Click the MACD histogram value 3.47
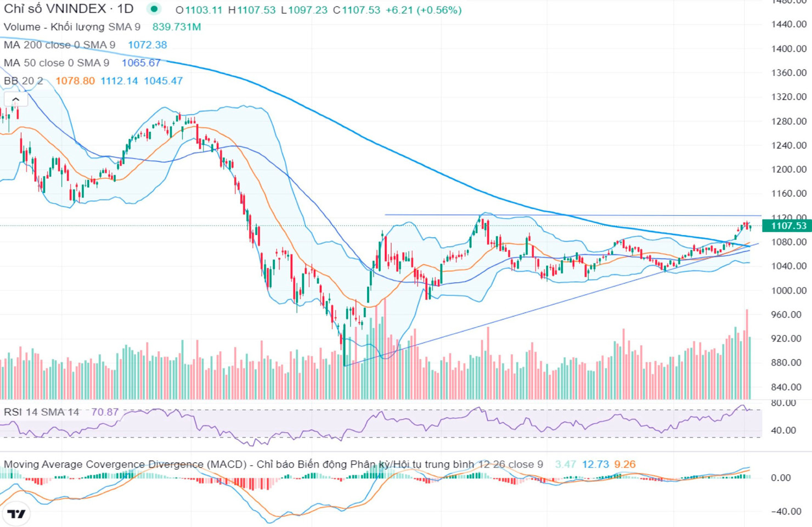Image resolution: width=812 pixels, height=527 pixels. (566, 464)
